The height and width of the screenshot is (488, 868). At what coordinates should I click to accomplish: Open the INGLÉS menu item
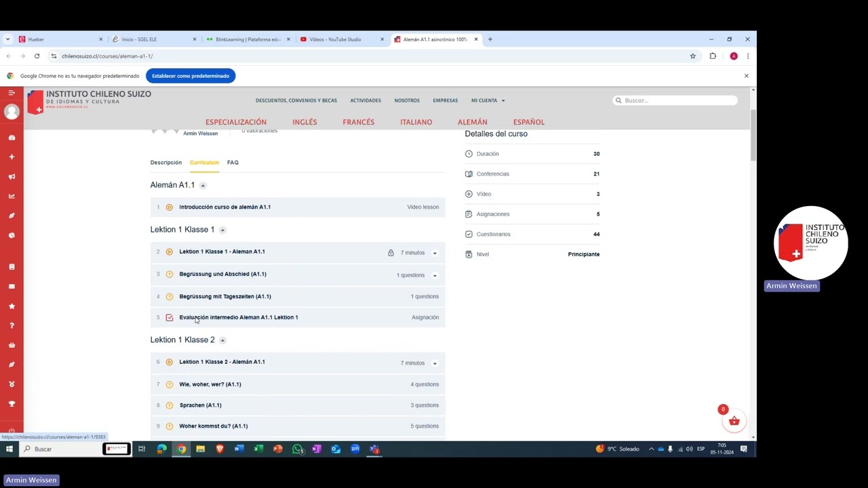coord(304,122)
